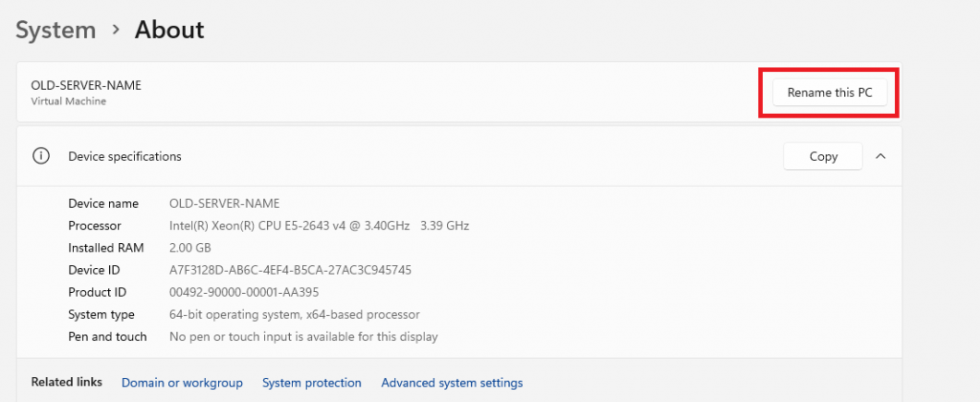This screenshot has height=402, width=980.
Task: Open the System protection link
Action: (x=312, y=383)
